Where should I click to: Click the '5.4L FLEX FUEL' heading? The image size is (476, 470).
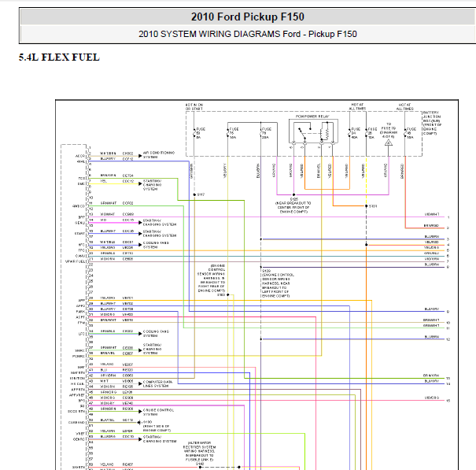pos(59,57)
